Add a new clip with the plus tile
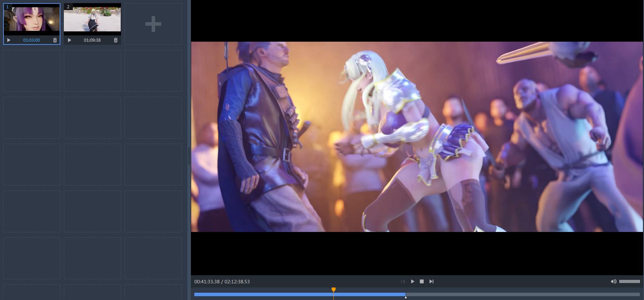Image resolution: width=644 pixels, height=300 pixels. coord(153,24)
